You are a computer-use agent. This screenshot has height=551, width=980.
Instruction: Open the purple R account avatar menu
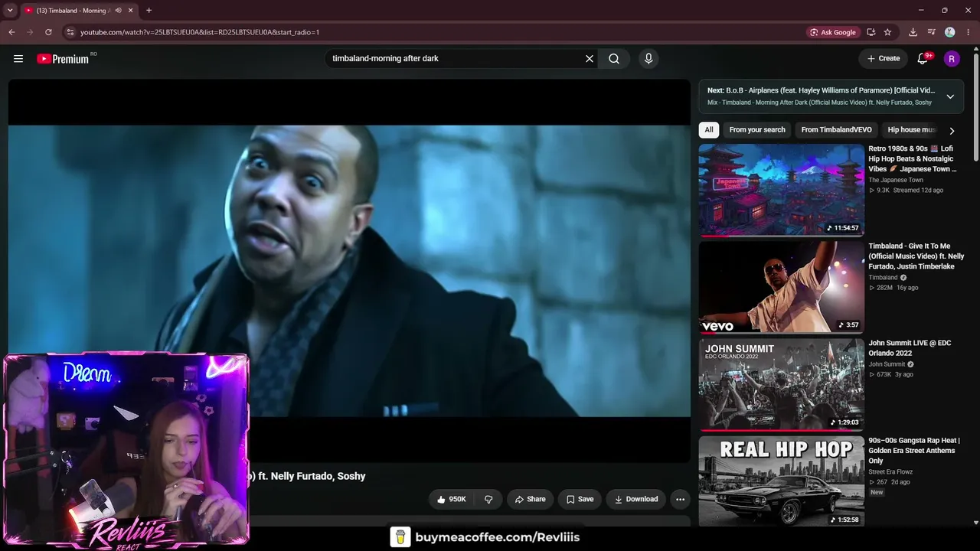(952, 58)
